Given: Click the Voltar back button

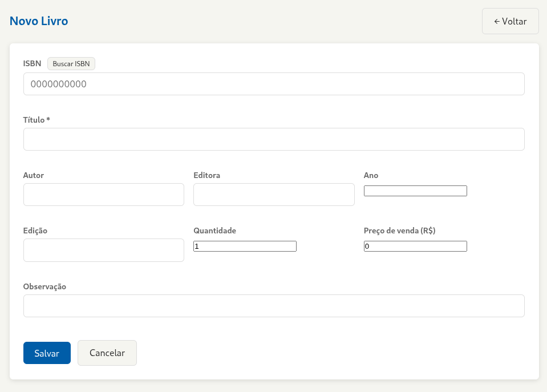Looking at the screenshot, I should 510,21.
